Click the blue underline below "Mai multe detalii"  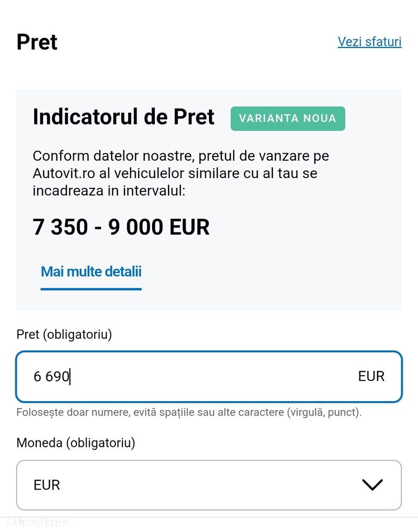[x=91, y=289]
